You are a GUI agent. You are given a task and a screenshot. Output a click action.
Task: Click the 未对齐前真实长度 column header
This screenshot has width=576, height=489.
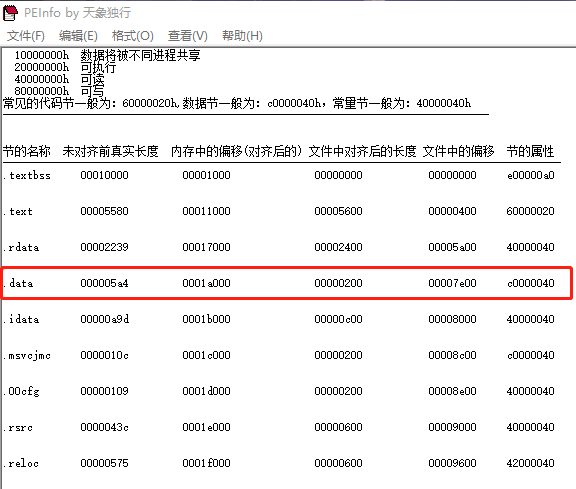click(111, 151)
